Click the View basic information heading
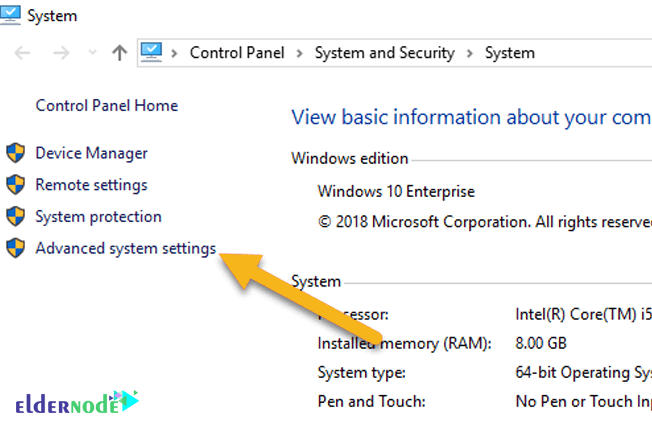Image resolution: width=652 pixels, height=422 pixels. [x=471, y=117]
